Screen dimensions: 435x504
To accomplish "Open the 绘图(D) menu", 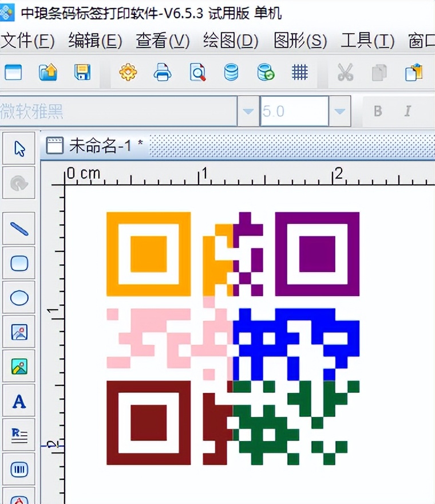I will click(231, 41).
